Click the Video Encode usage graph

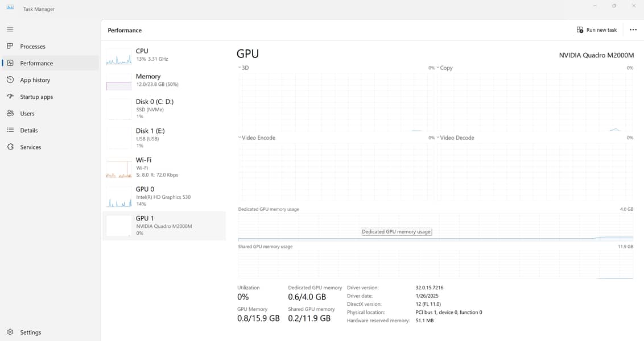pos(336,172)
